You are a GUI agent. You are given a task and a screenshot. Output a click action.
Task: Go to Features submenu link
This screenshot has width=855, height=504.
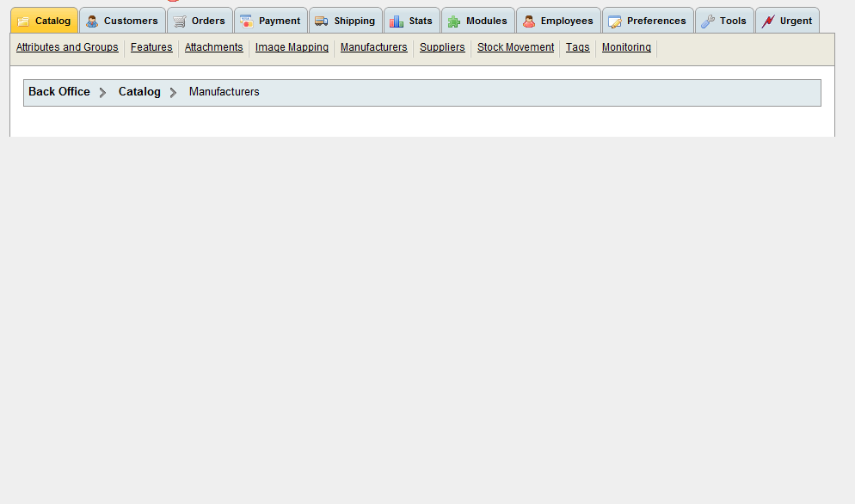click(x=151, y=47)
